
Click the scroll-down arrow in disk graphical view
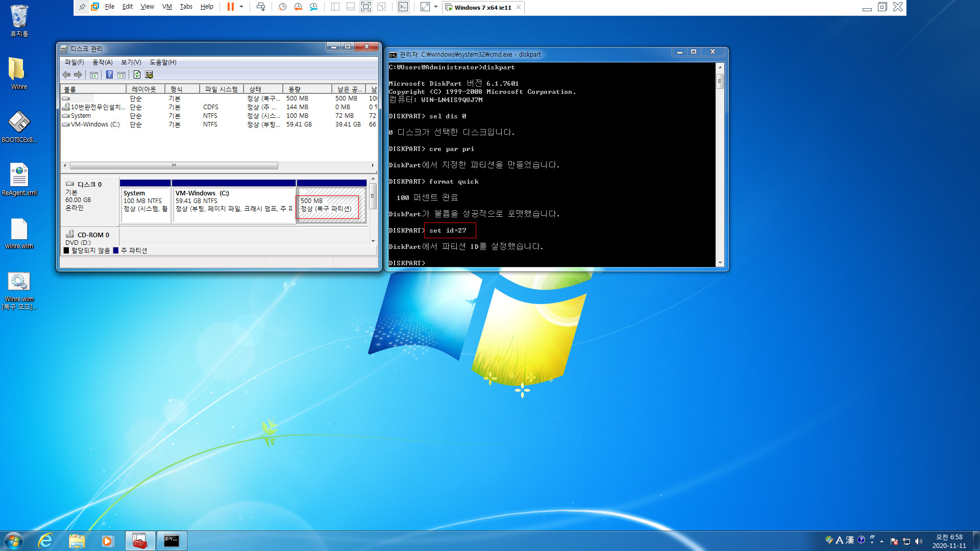pos(373,241)
